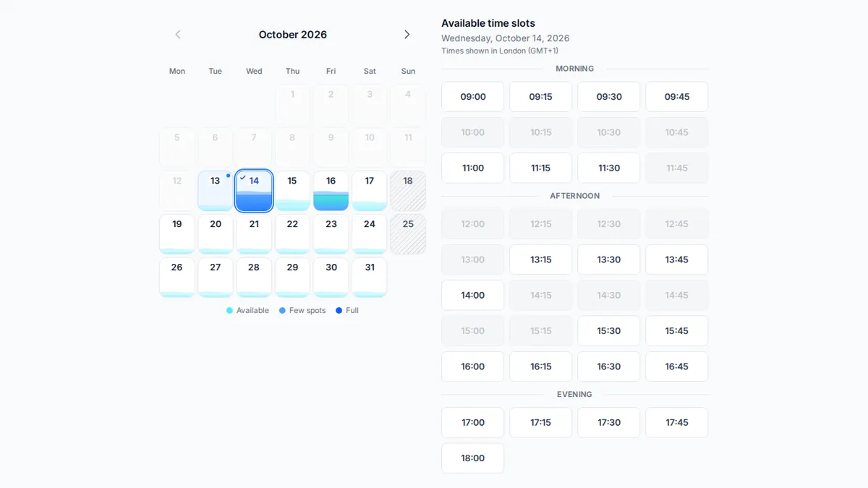Select October 13 on the calendar
Image resolution: width=868 pixels, height=488 pixels.
click(x=216, y=191)
